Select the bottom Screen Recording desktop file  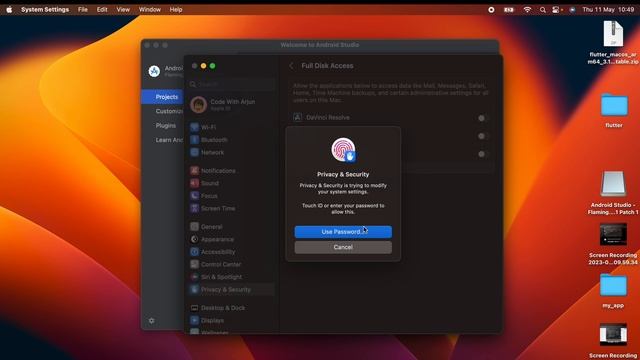[x=613, y=341]
